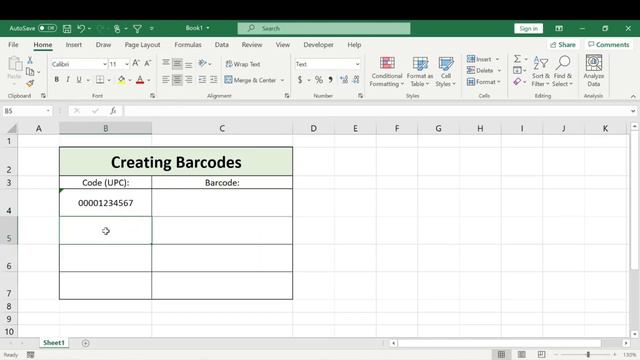
Task: Click the Search box in title bar
Action: point(324,28)
